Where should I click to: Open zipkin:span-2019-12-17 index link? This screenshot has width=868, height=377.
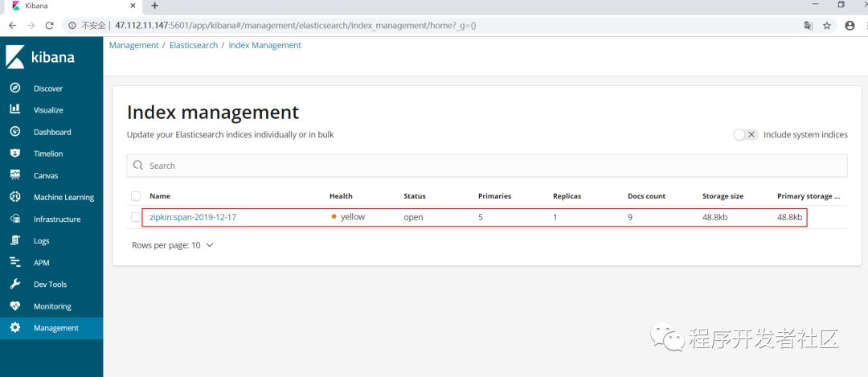click(x=193, y=217)
